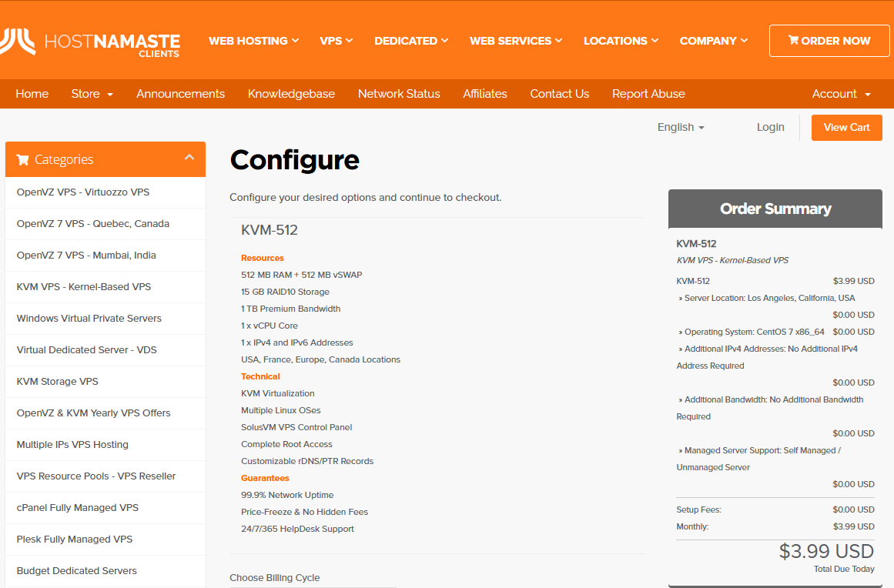Open Virtual Dedicated Server - VDS category

coord(105,350)
